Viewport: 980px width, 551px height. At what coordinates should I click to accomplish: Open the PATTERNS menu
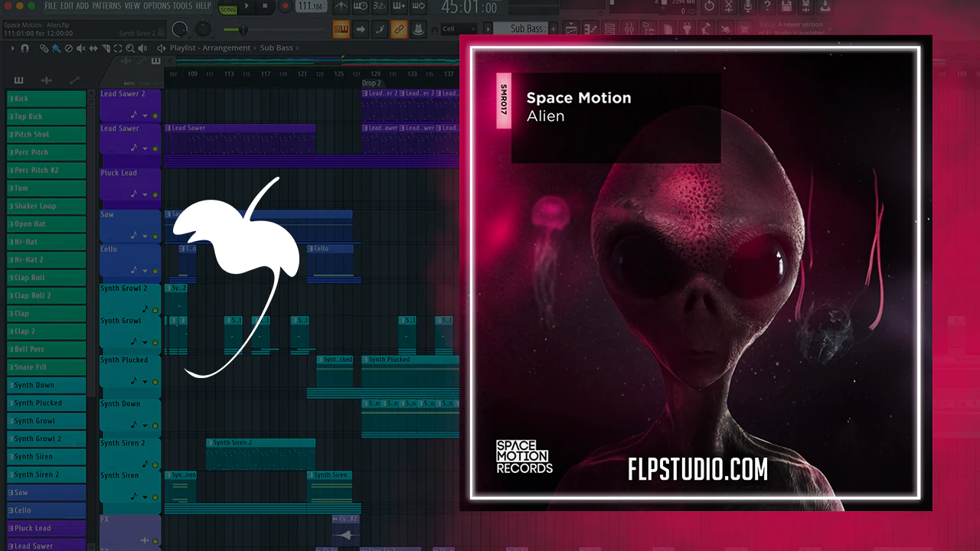click(x=106, y=5)
